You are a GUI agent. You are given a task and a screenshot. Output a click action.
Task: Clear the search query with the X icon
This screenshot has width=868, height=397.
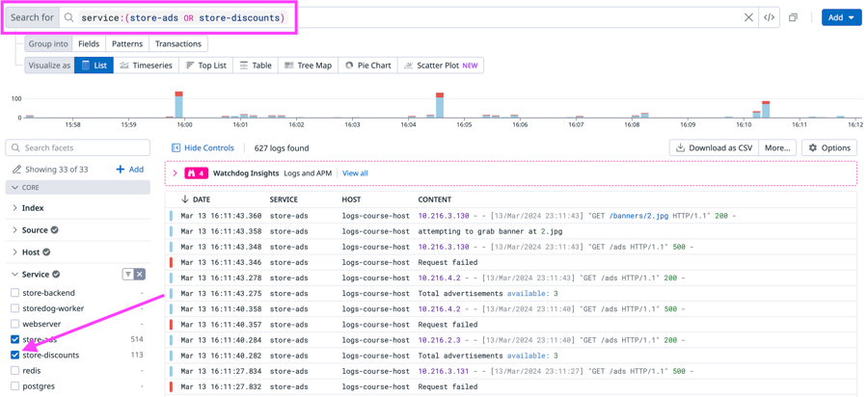pyautogui.click(x=748, y=17)
